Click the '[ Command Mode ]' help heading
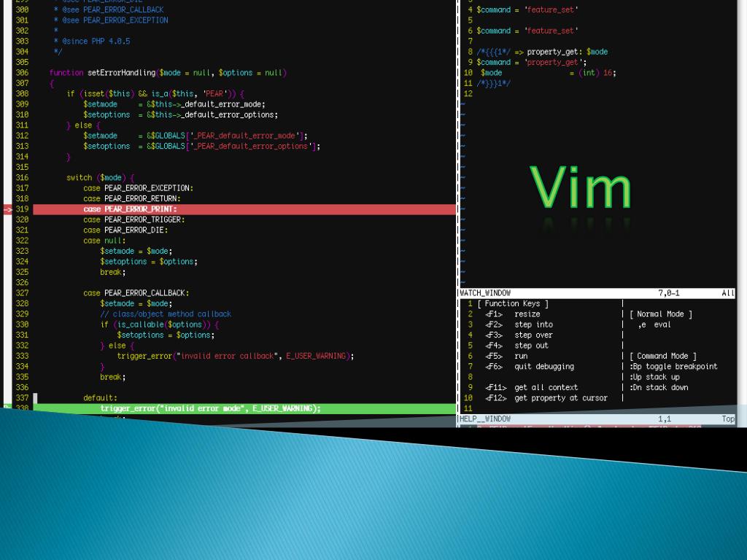 [663, 356]
